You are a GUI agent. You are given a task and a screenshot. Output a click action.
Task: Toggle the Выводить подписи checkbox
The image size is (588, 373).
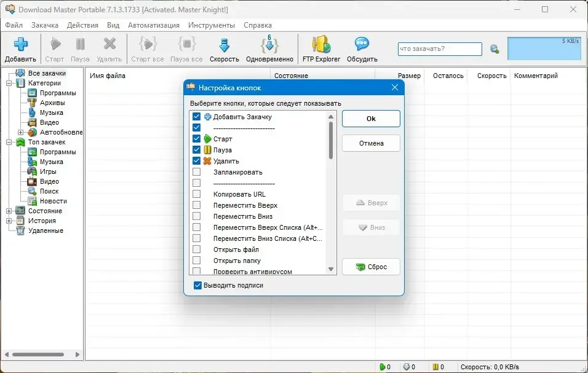coord(197,285)
